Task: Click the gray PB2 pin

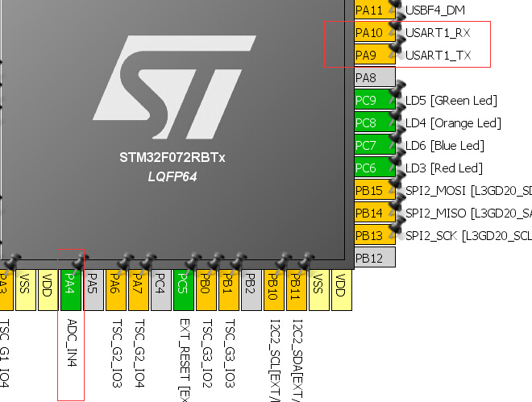Action: pyautogui.click(x=251, y=290)
